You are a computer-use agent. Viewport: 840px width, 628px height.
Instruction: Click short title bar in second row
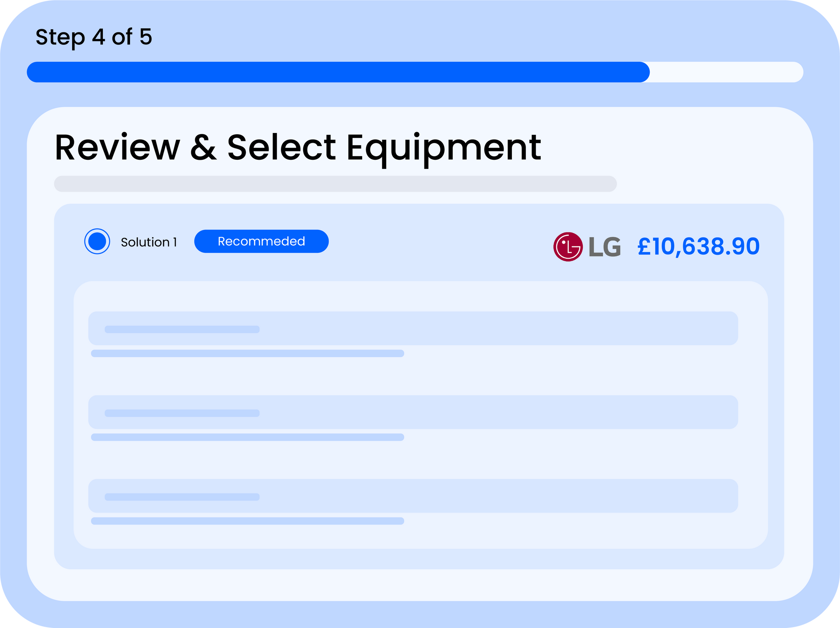click(x=182, y=413)
